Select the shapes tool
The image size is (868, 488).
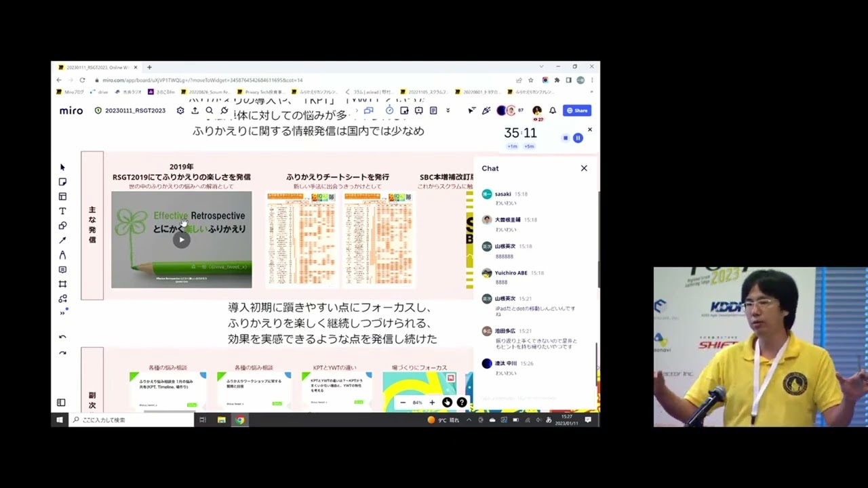[x=62, y=226]
